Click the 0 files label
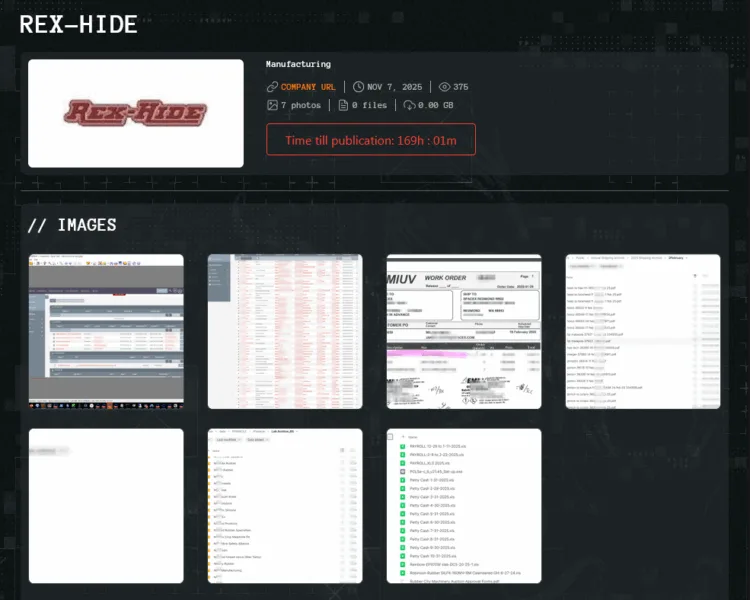Screen dimensions: 750x600 click(369, 105)
